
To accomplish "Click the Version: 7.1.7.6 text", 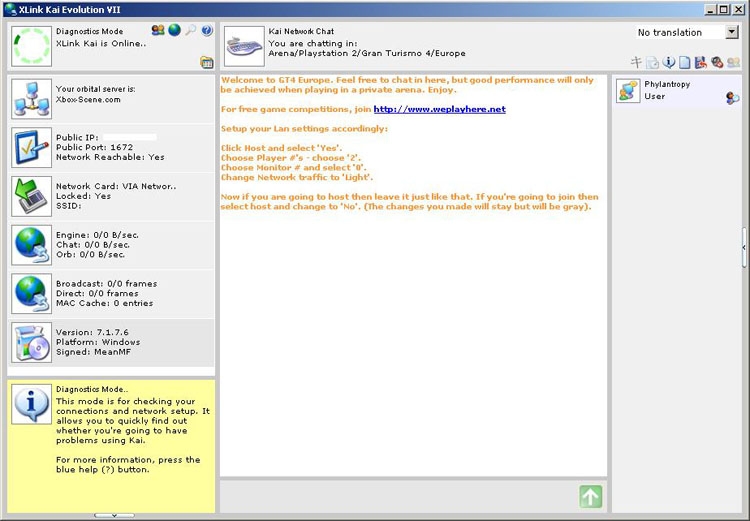I will coord(92,332).
